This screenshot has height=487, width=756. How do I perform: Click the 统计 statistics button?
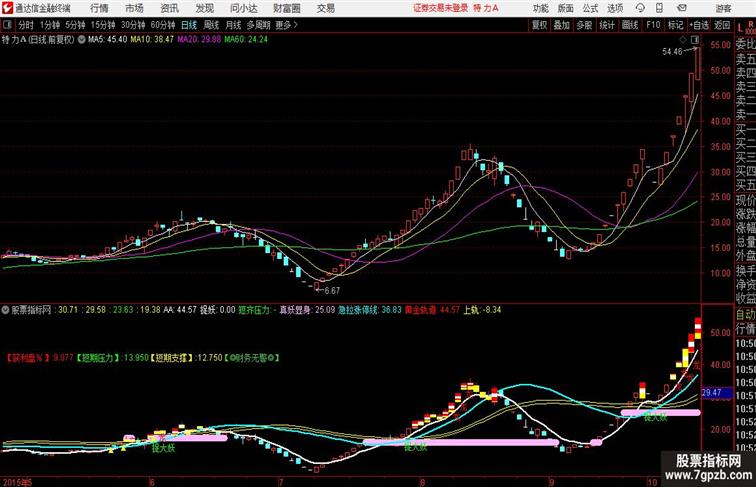click(607, 25)
